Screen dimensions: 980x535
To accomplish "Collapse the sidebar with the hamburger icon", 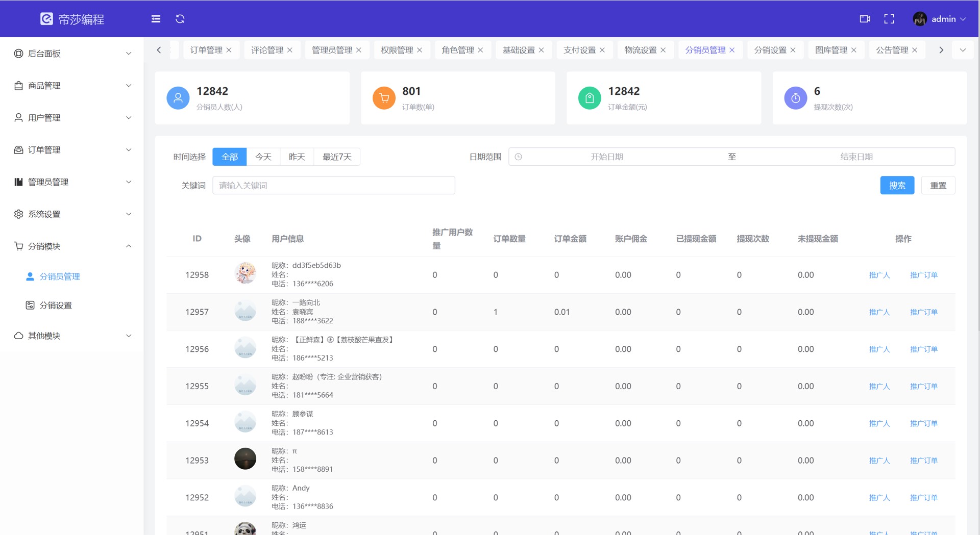I will point(156,19).
